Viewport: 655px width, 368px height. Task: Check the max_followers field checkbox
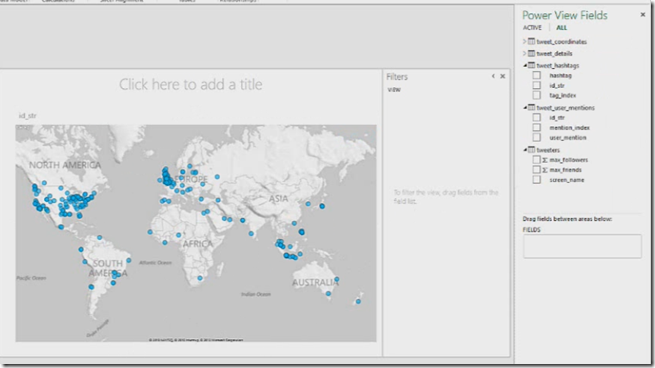pos(536,160)
